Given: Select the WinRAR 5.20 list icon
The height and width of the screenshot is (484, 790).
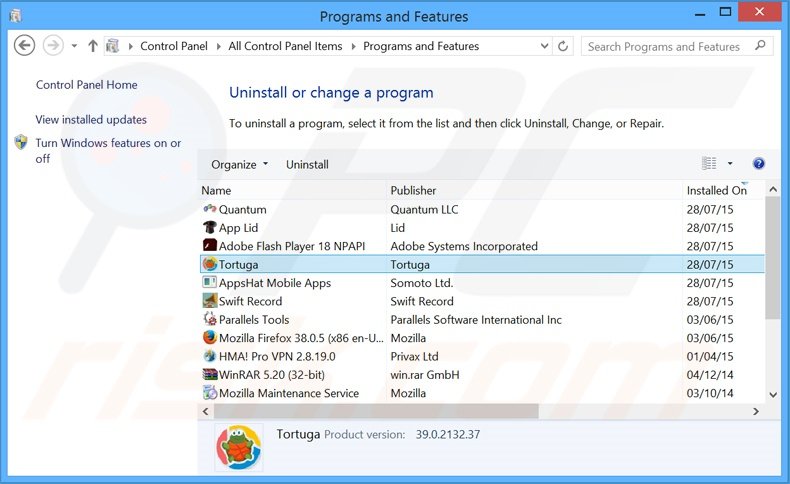Looking at the screenshot, I should click(210, 375).
